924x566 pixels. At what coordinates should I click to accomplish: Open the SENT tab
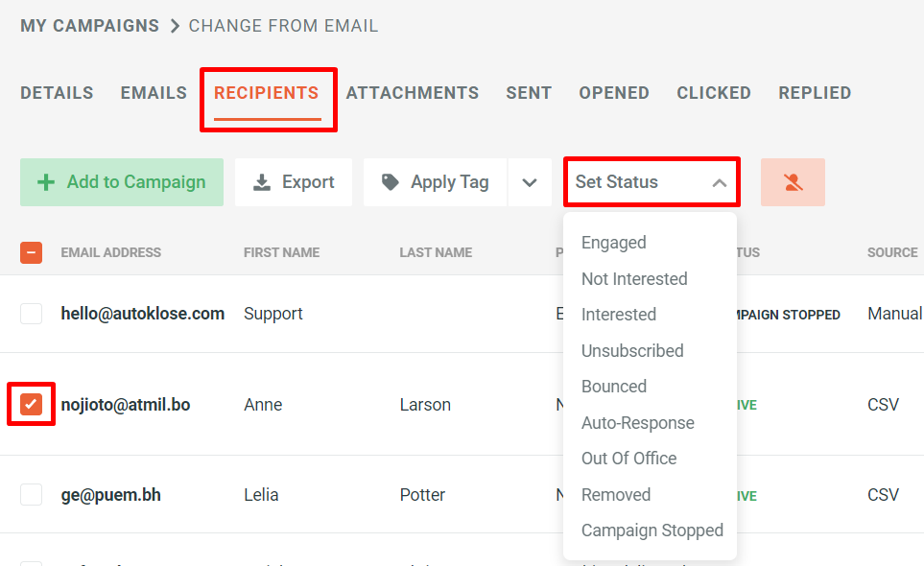click(x=529, y=92)
